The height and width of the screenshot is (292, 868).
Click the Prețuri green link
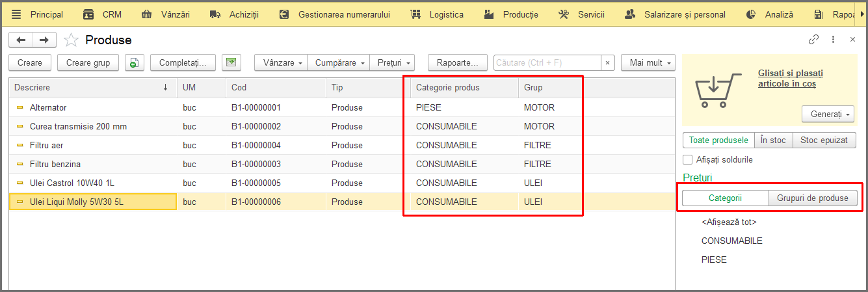click(x=698, y=178)
